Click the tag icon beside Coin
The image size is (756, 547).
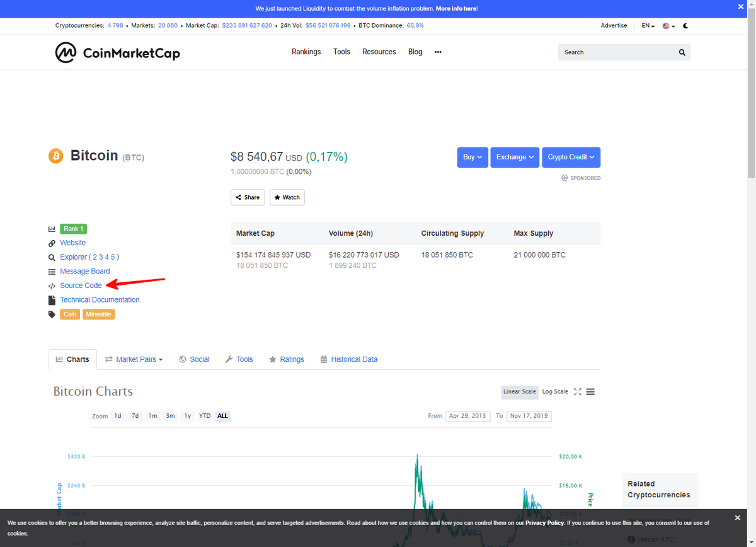click(x=52, y=314)
